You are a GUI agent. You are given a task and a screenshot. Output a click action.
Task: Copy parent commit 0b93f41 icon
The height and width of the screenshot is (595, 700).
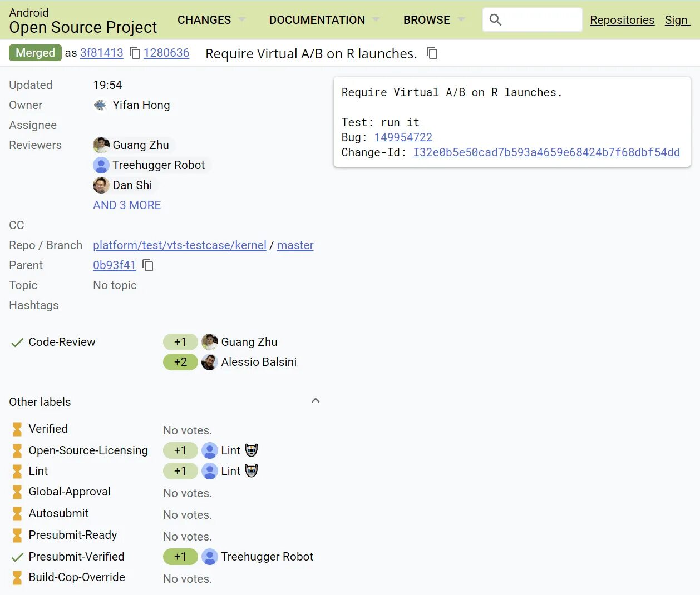(x=148, y=265)
